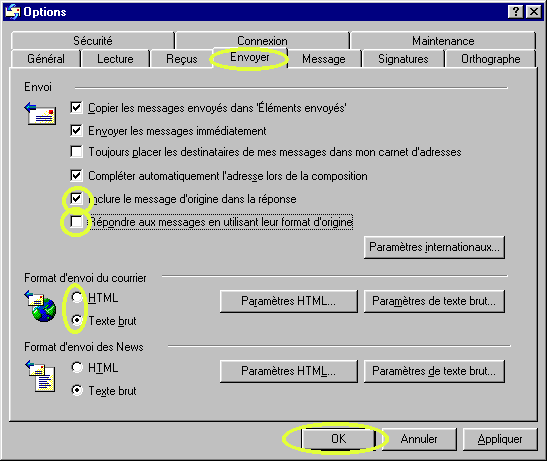Click the OK button

coord(338,439)
